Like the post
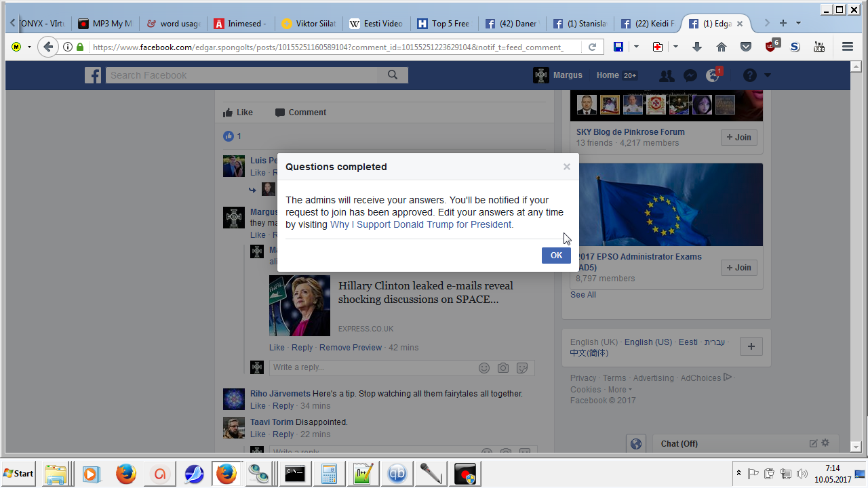Viewport: 868px width, 488px height. pyautogui.click(x=238, y=113)
